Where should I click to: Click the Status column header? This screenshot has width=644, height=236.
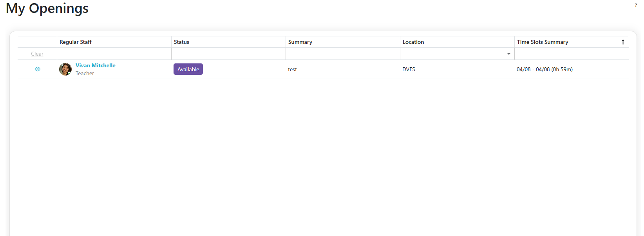tap(181, 42)
